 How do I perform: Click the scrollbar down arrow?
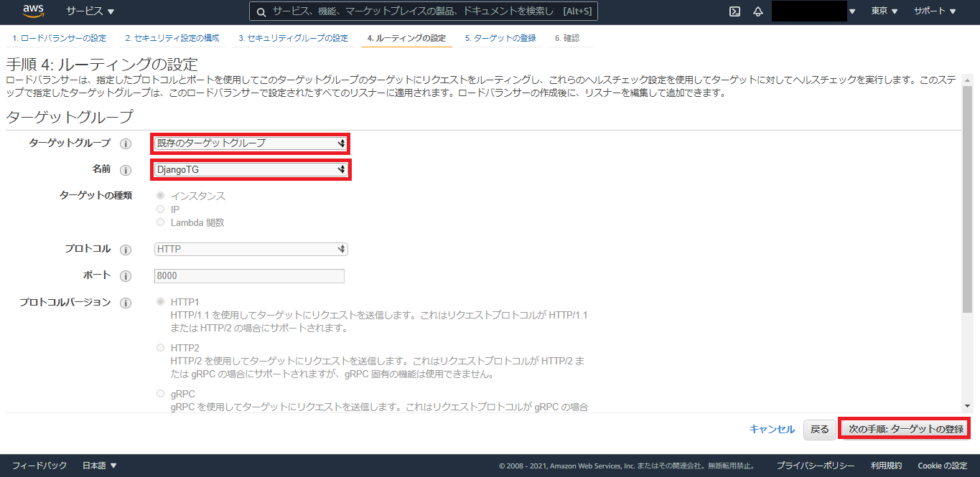click(x=968, y=406)
